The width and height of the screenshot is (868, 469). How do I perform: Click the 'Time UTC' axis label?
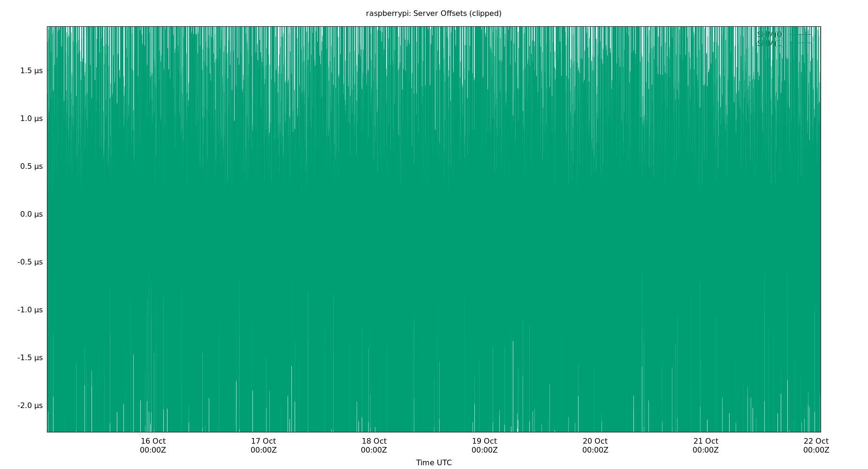434,462
